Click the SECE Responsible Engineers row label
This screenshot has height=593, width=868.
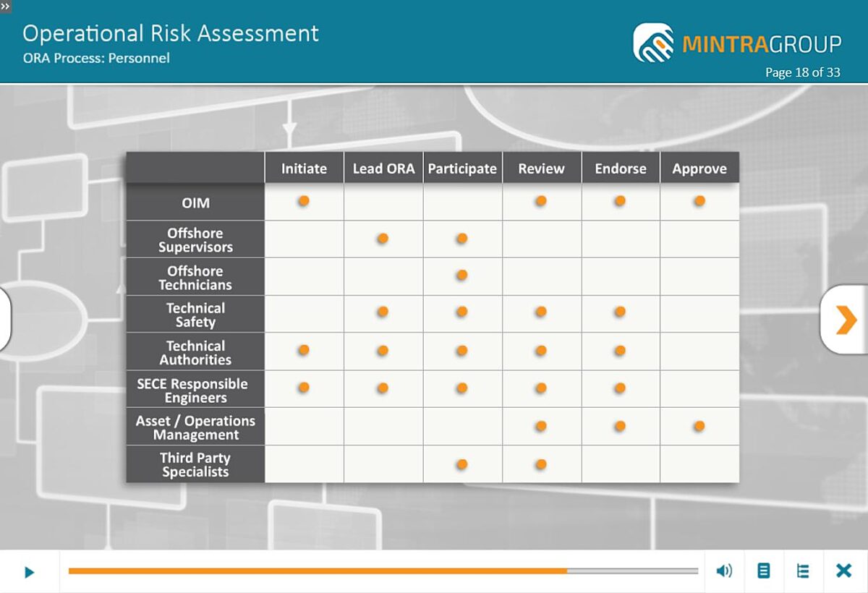[x=195, y=390]
